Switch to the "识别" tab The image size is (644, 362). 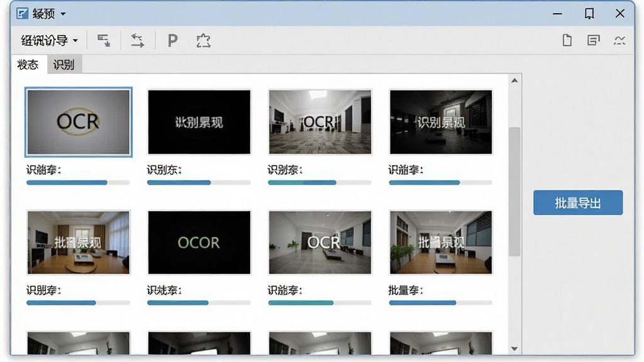64,65
